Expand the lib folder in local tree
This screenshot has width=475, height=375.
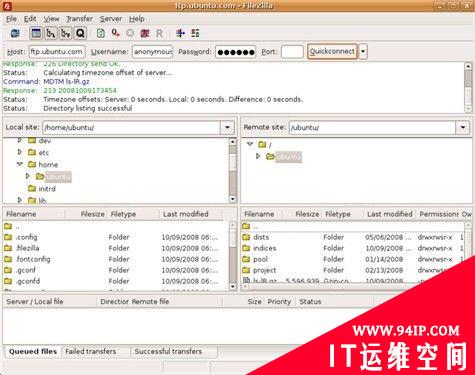(20, 200)
